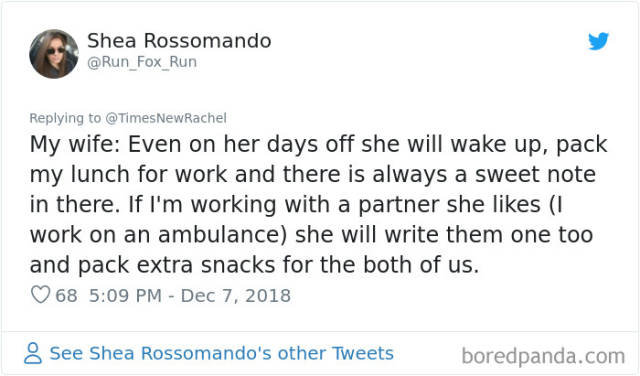Click the person silhouette icon in the footer
The image size is (640, 376).
point(33,353)
